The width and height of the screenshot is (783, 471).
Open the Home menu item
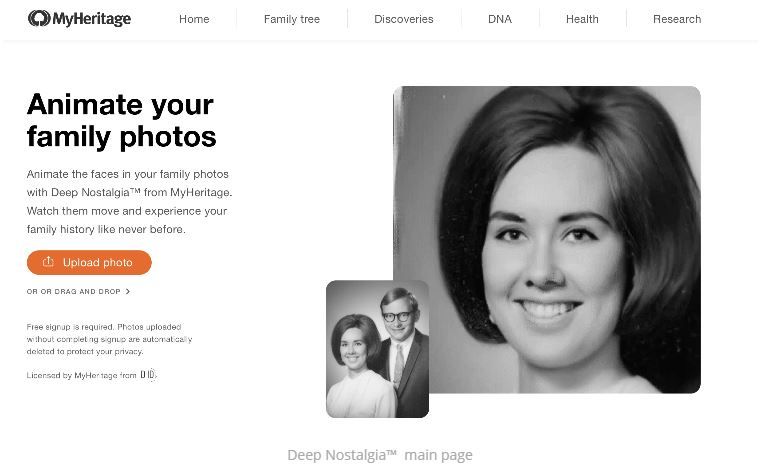point(194,19)
